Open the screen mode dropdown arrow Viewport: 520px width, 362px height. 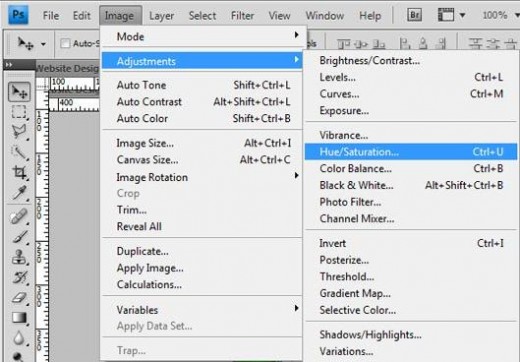(462, 15)
